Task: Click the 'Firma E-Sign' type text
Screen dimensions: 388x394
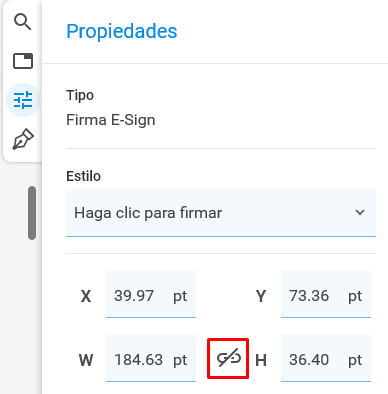Action: 111,120
